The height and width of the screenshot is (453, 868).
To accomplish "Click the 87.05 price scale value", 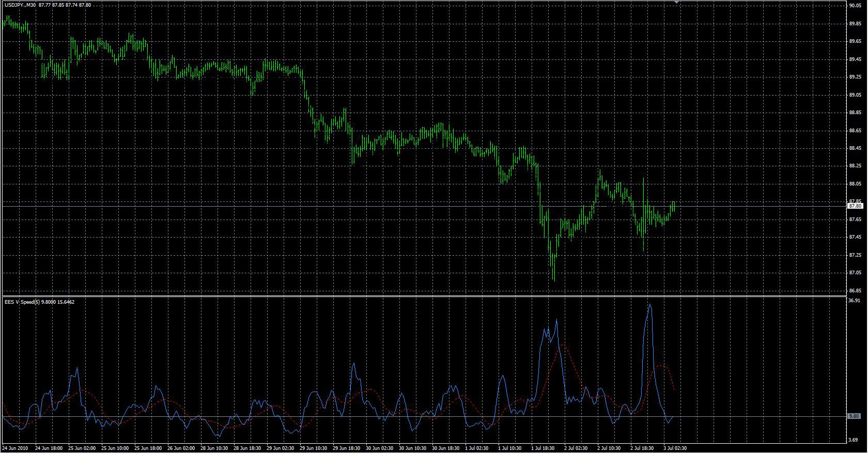I will point(855,273).
